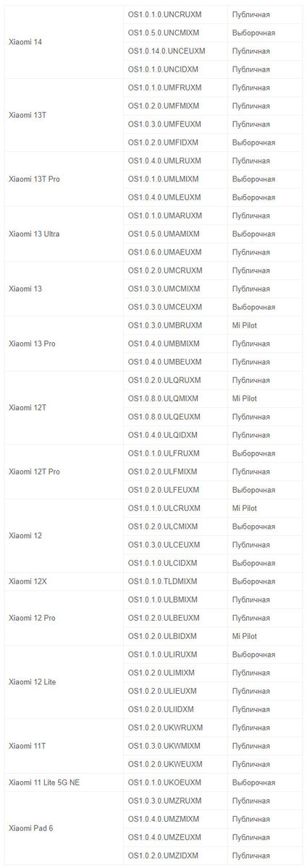Screen dimensions: 307x868
Task: Select the Xiaomi 14 device cell
Action: point(64,42)
